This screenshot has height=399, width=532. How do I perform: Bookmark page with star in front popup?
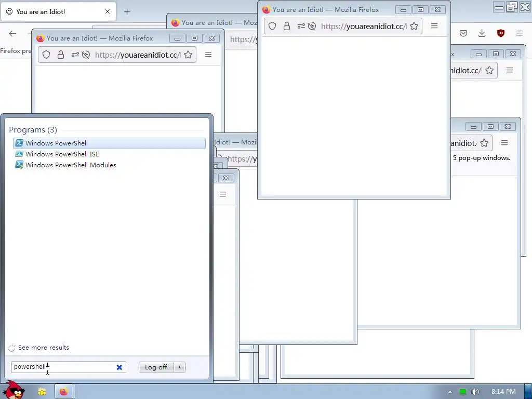414,26
